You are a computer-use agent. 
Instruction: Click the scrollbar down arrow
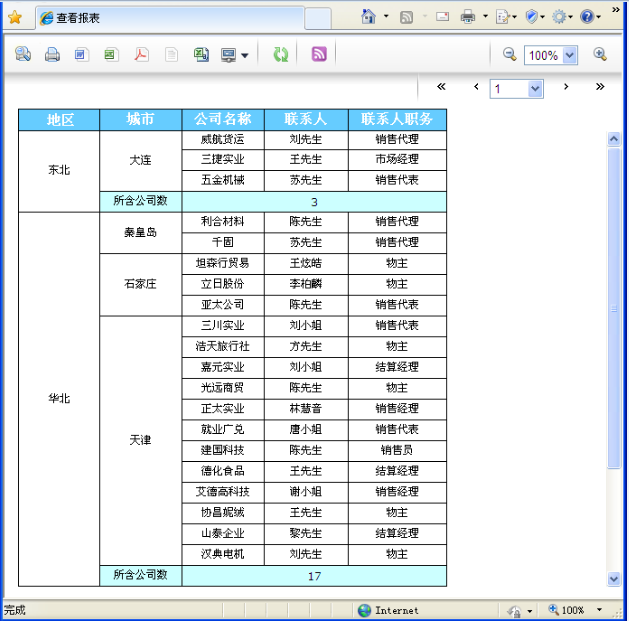[613, 579]
